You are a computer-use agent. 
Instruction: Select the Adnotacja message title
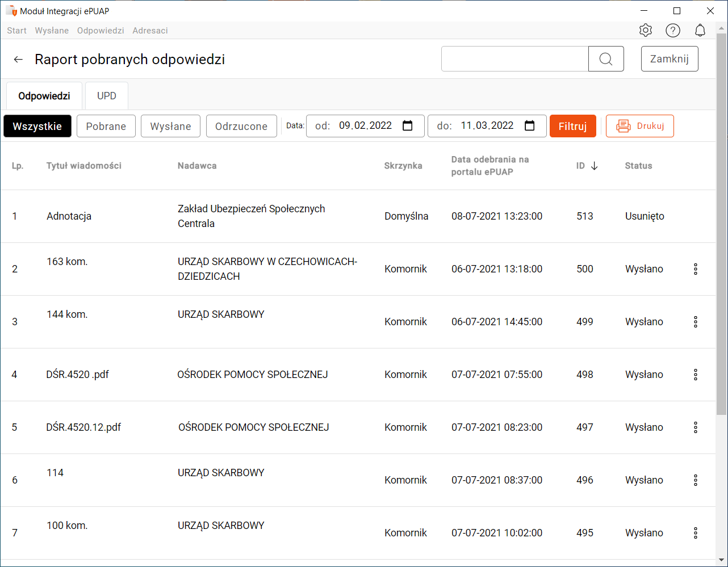69,216
